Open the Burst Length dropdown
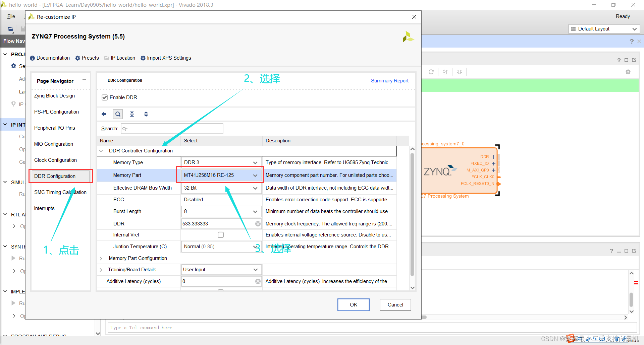 [221, 211]
